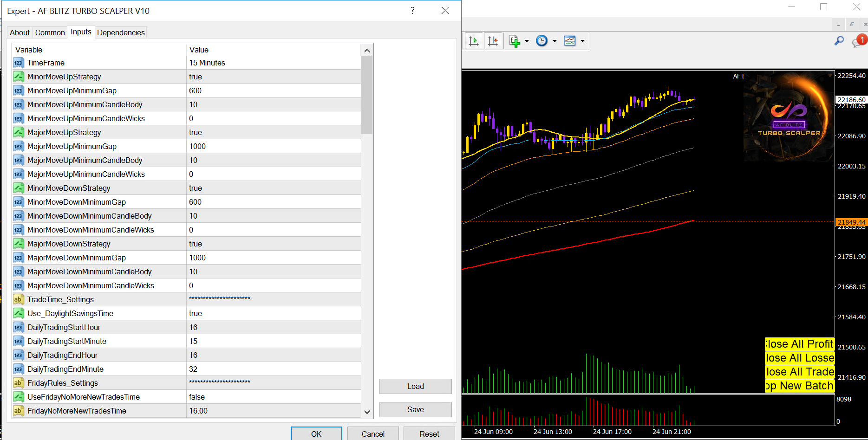Open the templates dropdown arrow
The width and height of the screenshot is (868, 440).
click(x=582, y=41)
